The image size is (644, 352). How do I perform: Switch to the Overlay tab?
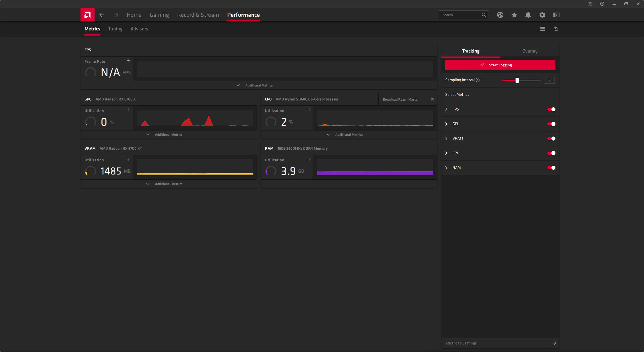click(530, 51)
